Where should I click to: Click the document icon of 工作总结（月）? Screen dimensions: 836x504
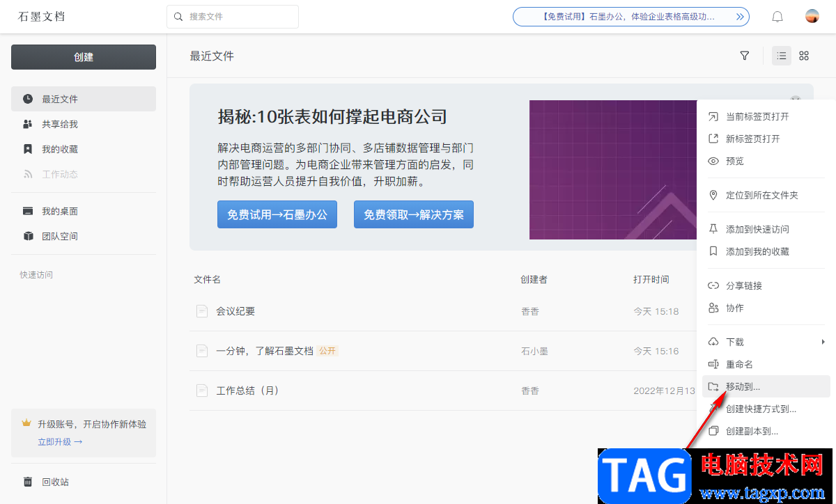click(x=202, y=391)
